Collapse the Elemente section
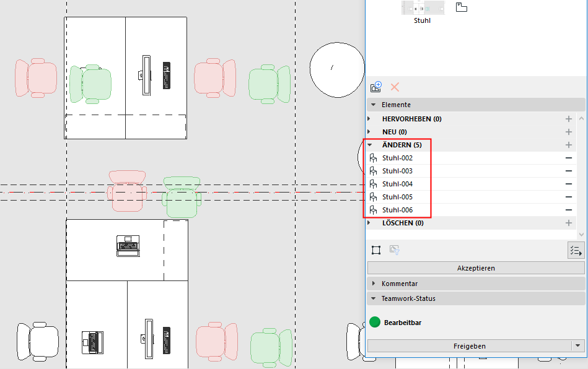Screen dimensions: 588x369 [x=374, y=105]
